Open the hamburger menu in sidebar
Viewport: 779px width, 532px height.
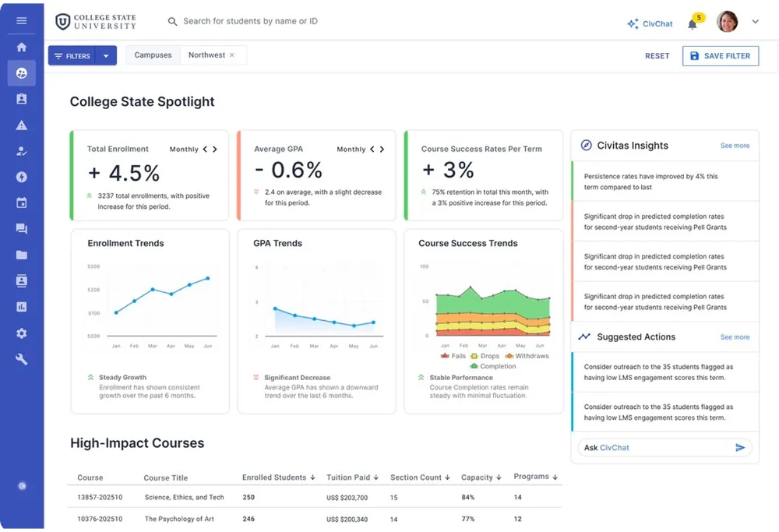(x=21, y=20)
